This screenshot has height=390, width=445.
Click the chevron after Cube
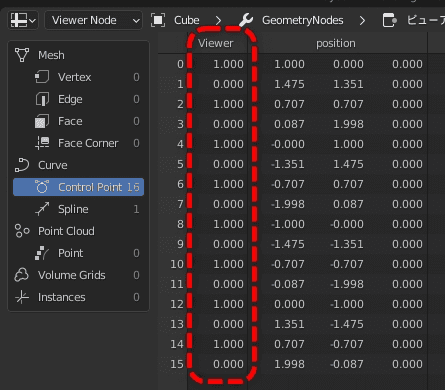point(218,21)
